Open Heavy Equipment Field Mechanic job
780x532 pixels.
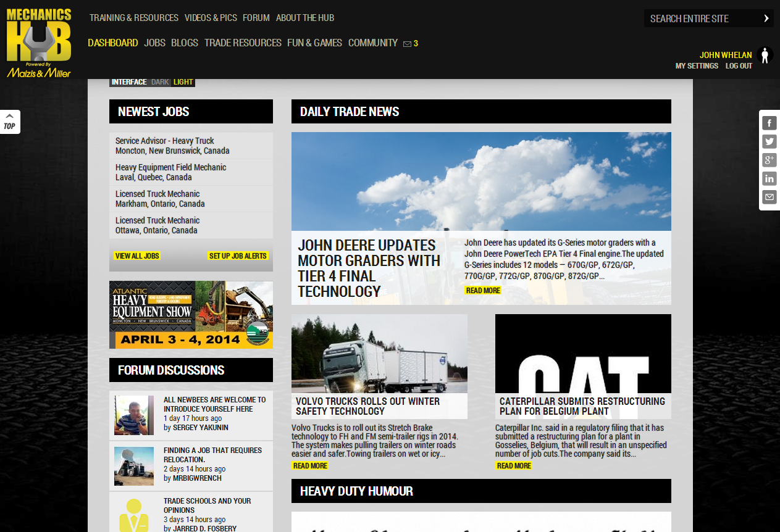click(191, 172)
